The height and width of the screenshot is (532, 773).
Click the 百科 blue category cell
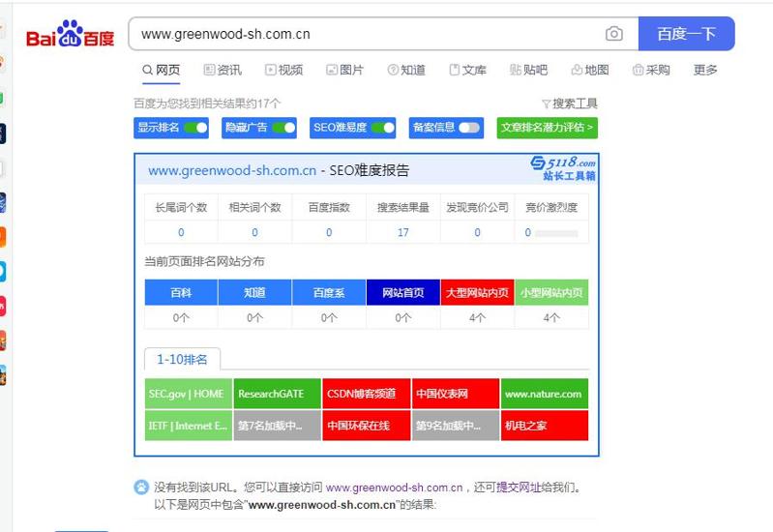[x=181, y=293]
